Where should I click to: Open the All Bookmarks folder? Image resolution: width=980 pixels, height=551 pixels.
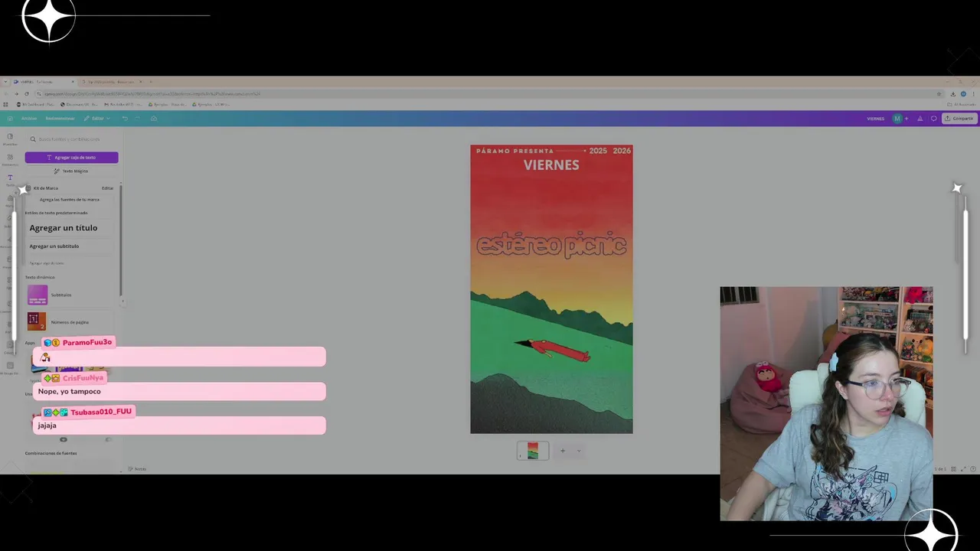962,104
